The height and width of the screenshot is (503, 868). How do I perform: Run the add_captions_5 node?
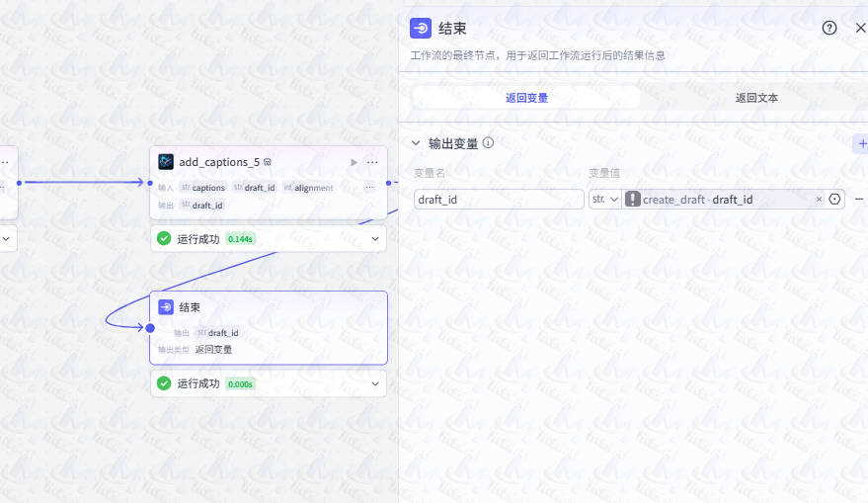coord(354,162)
